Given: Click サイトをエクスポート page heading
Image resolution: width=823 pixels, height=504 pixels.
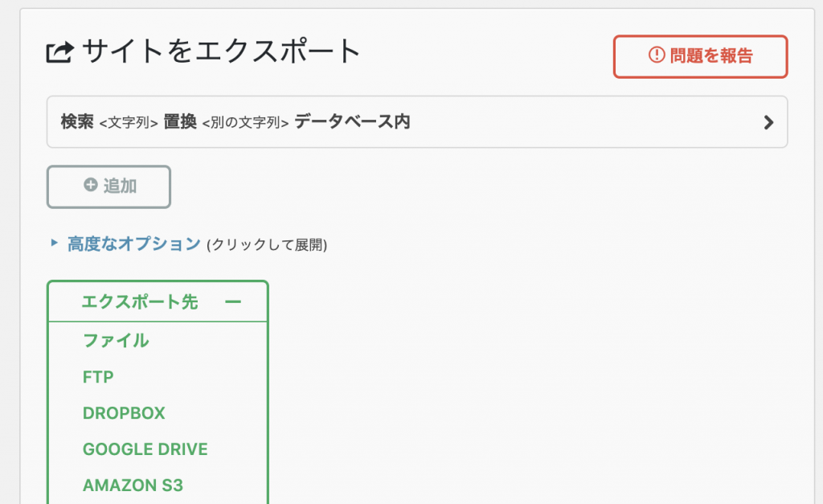Looking at the screenshot, I should tap(221, 51).
